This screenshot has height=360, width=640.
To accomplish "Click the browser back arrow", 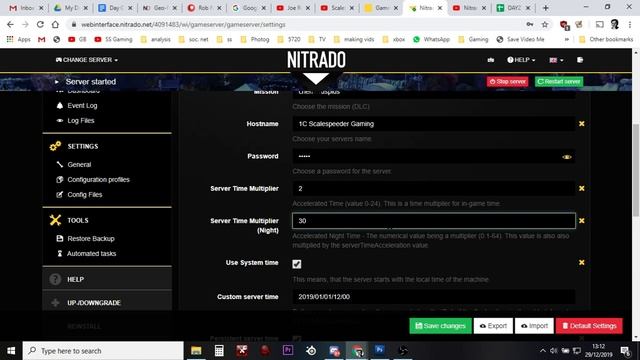I will (10, 24).
